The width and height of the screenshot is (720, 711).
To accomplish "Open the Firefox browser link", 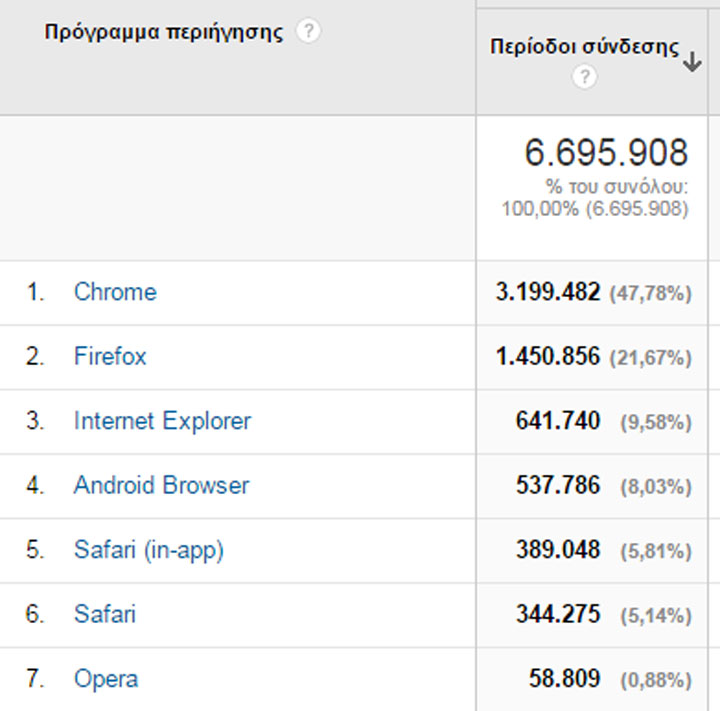I will click(x=110, y=356).
